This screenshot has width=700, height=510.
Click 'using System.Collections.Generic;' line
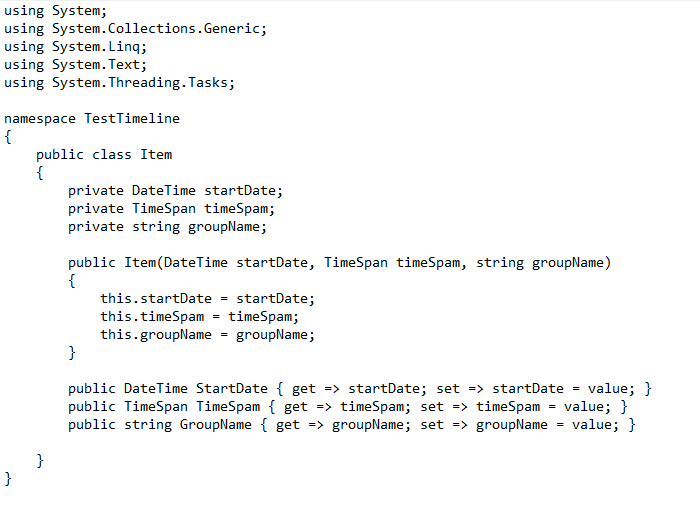pyautogui.click(x=135, y=29)
